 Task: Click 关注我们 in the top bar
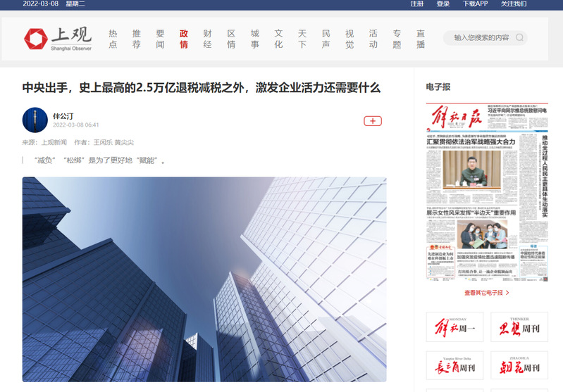514,4
